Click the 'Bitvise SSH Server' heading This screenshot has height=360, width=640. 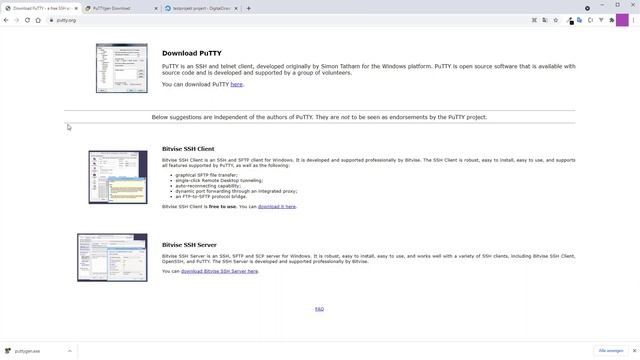[189, 245]
